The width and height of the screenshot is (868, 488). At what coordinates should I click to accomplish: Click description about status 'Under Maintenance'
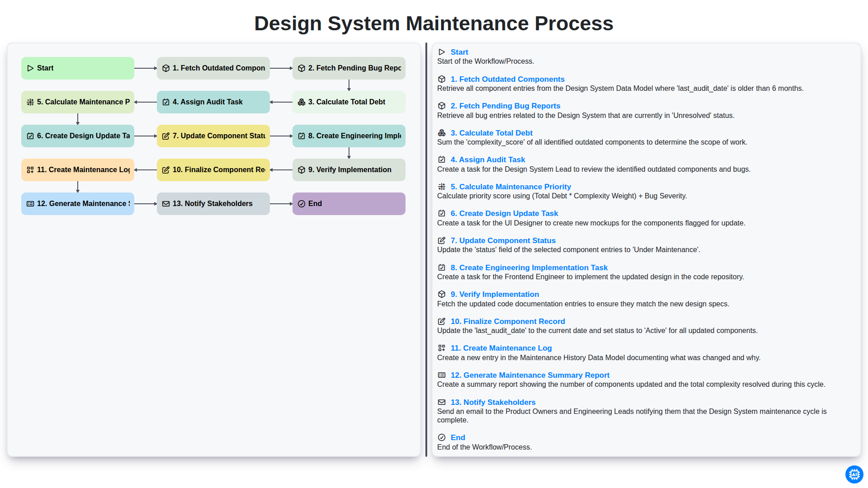569,250
